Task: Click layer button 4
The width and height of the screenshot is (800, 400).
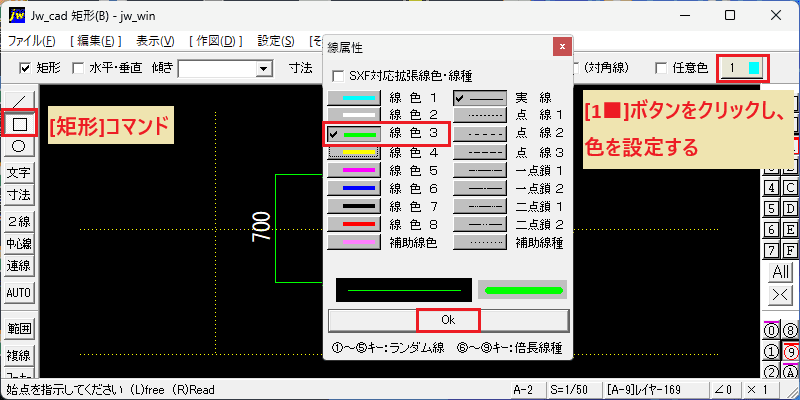Action: click(x=771, y=188)
